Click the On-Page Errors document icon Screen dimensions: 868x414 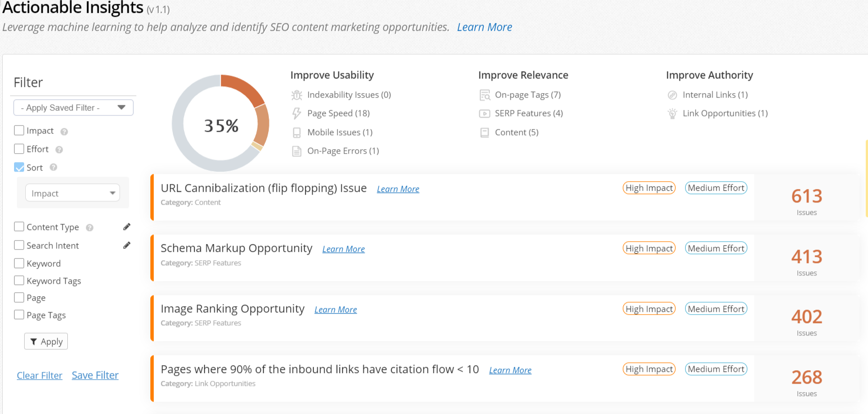point(297,151)
